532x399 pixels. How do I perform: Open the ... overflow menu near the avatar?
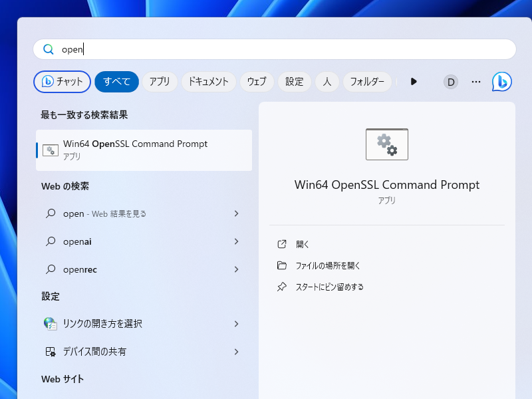[x=476, y=82]
